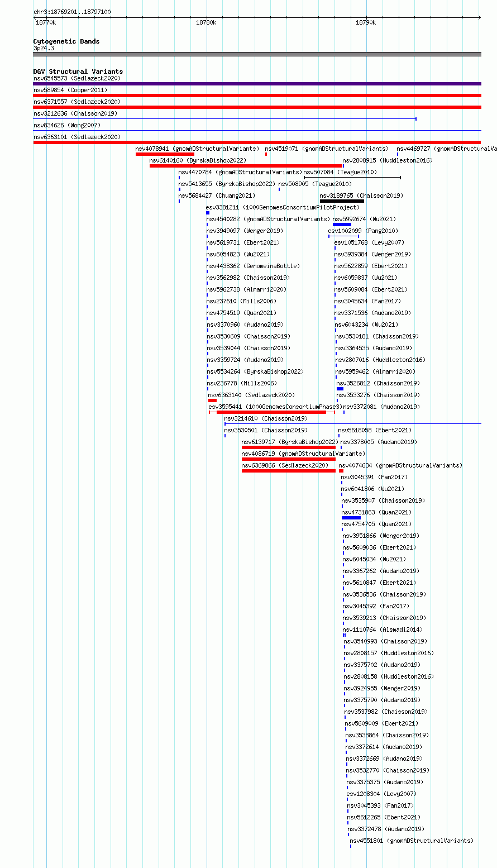Viewport: 497px width, 868px height.
Task: Open nsv834626 (Wong2007) variant entry
Action: click(67, 125)
